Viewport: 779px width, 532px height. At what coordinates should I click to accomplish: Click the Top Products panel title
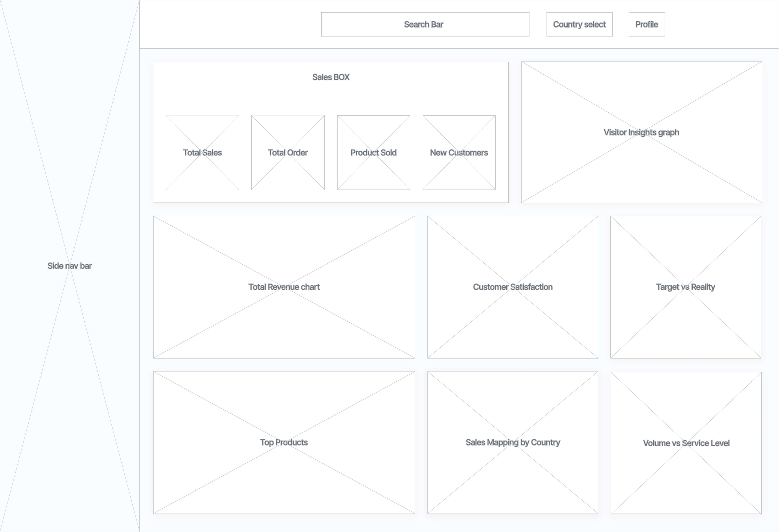[x=284, y=442]
